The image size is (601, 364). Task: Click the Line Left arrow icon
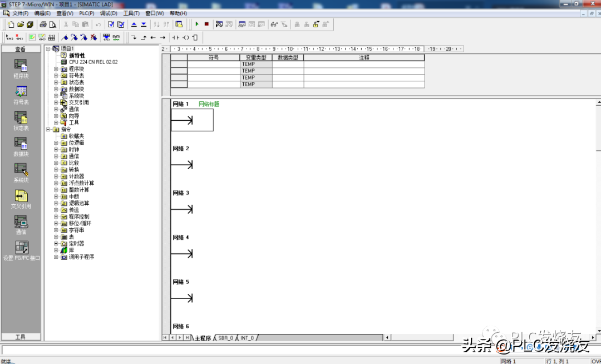click(153, 37)
